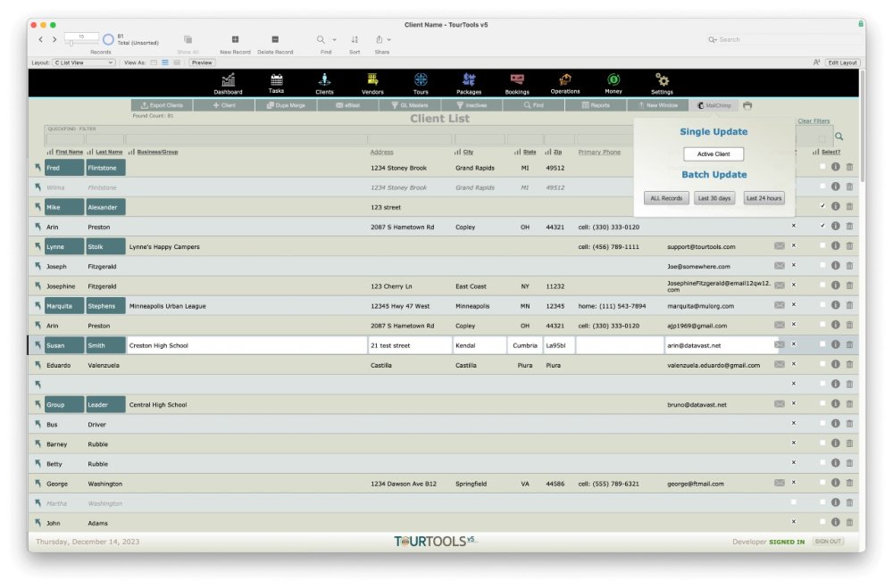Click trash icon for John Adams

(x=850, y=522)
